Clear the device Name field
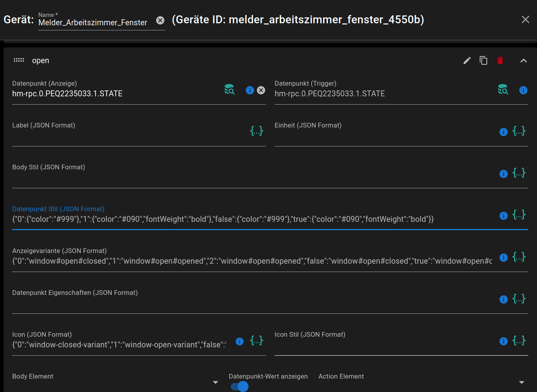 160,21
